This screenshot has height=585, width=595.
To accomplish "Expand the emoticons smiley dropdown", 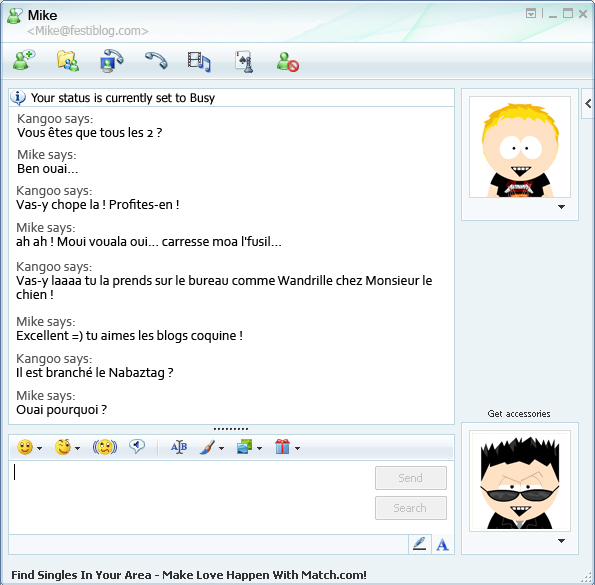I will coord(39,448).
